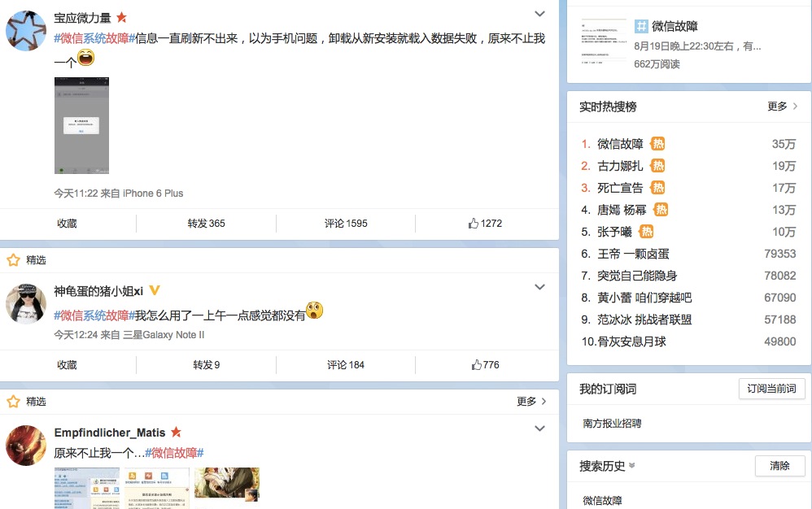Open hot search item 范冰冰 挑战者联盟

[x=644, y=320]
